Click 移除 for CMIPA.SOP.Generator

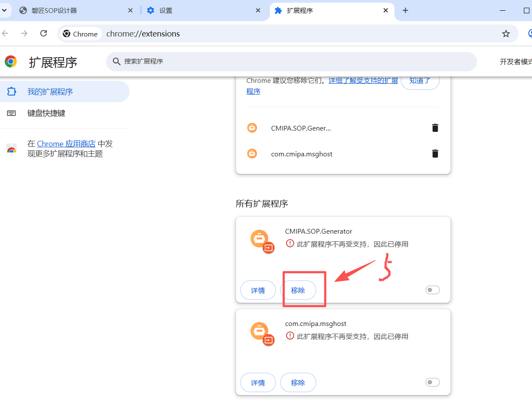(x=298, y=290)
